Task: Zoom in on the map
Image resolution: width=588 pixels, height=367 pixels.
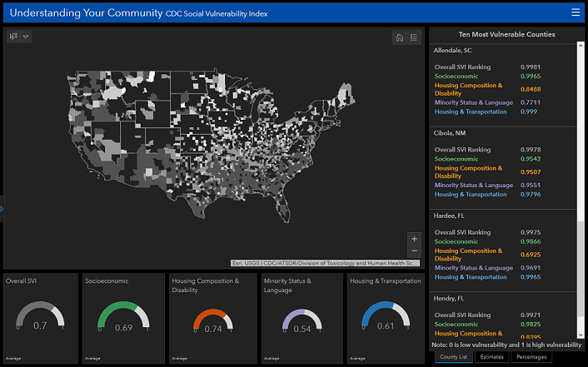Action: 414,239
